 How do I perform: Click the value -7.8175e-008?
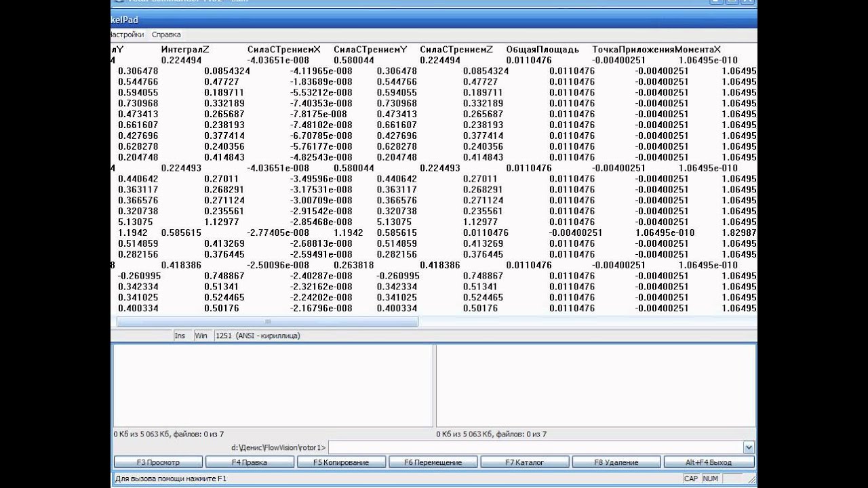tap(319, 115)
